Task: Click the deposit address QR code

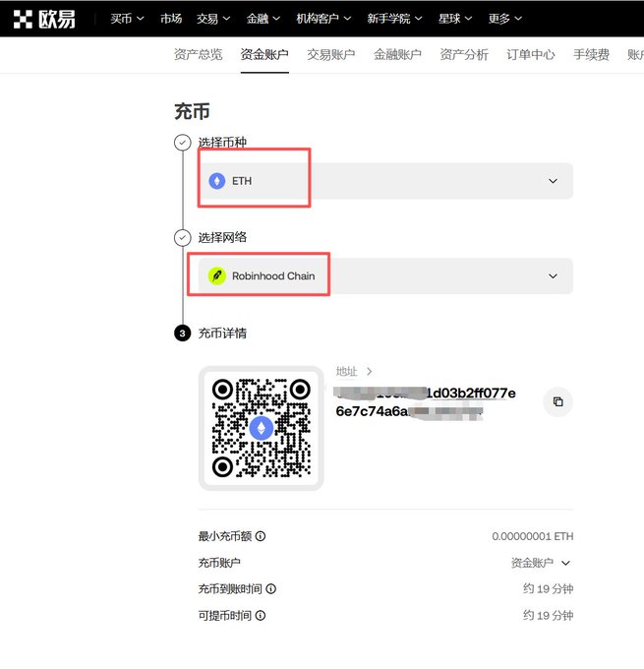Action: tap(261, 428)
